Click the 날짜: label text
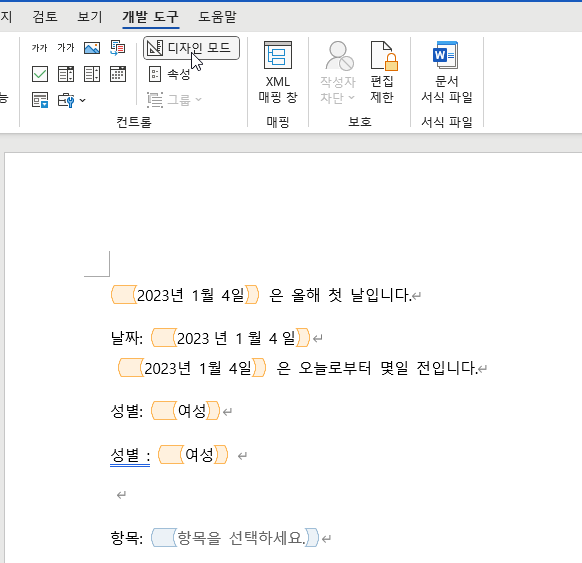 (127, 338)
